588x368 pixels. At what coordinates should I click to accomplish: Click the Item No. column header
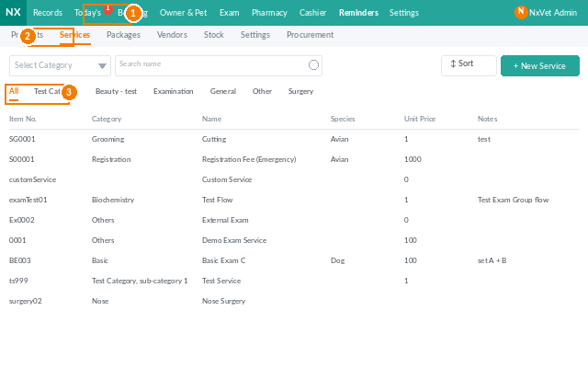(23, 119)
